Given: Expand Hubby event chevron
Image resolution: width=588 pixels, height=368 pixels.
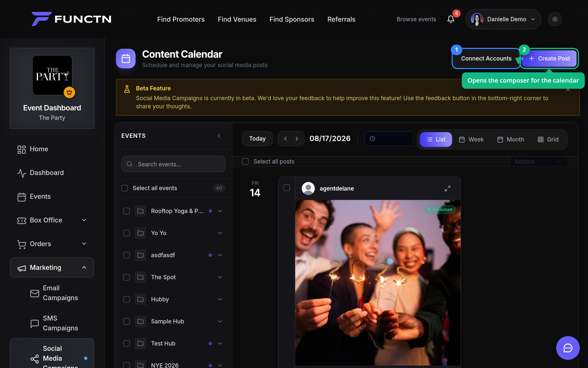Looking at the screenshot, I should pyautogui.click(x=220, y=299).
